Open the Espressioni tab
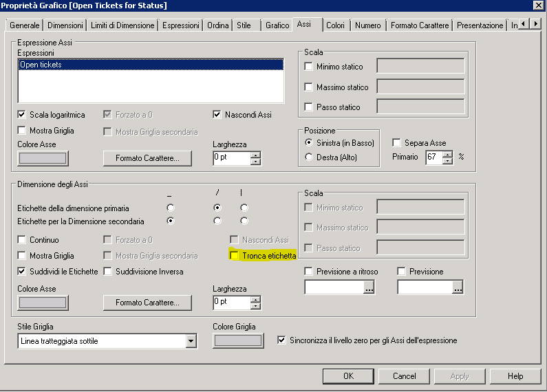 click(181, 25)
